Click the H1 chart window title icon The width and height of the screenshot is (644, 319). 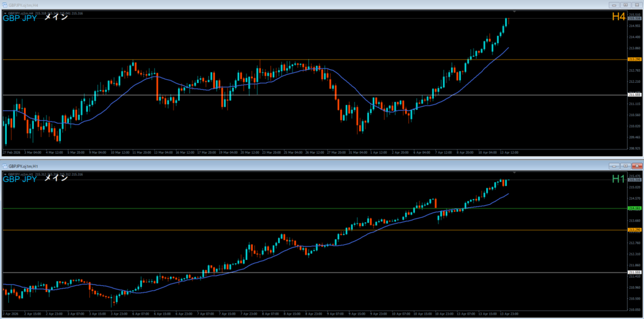point(4,166)
